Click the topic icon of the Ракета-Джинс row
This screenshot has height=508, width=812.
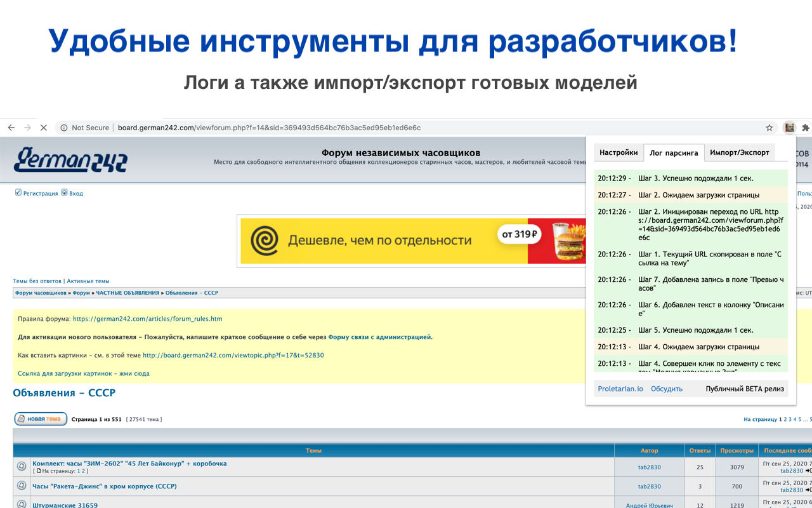point(22,486)
